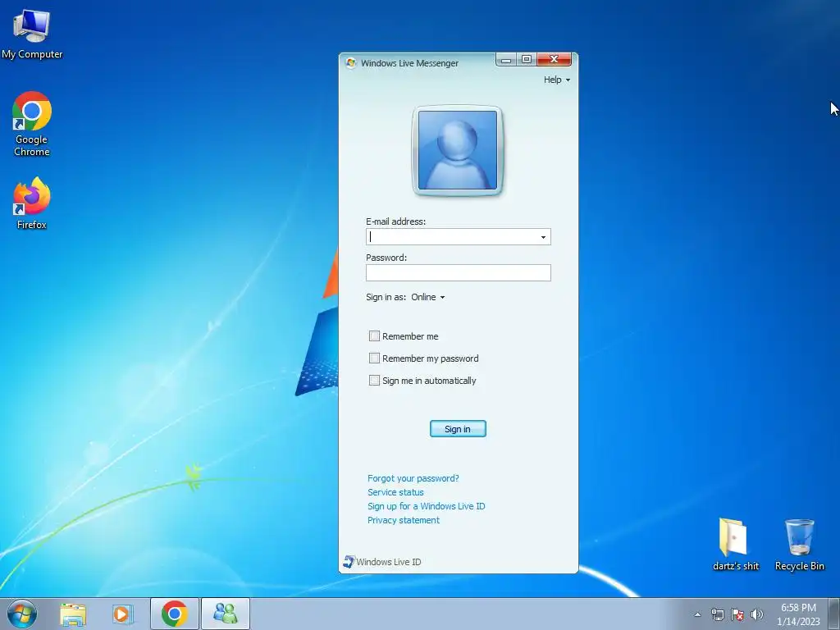The image size is (840, 630).
Task: Open the Forgot your password link
Action: (x=413, y=478)
